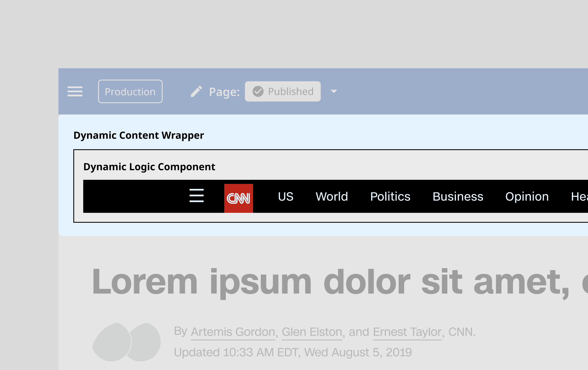Viewport: 588px width, 370px height.
Task: Click the Lorem ipsum article headline
Action: coord(330,282)
